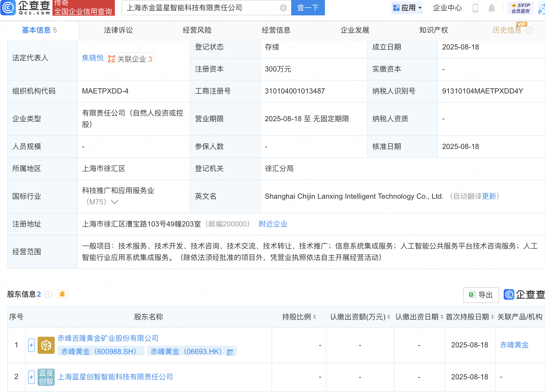Open 上海蓝星创智智能科技有限责任公司 link
The image size is (545, 392).
point(115,377)
